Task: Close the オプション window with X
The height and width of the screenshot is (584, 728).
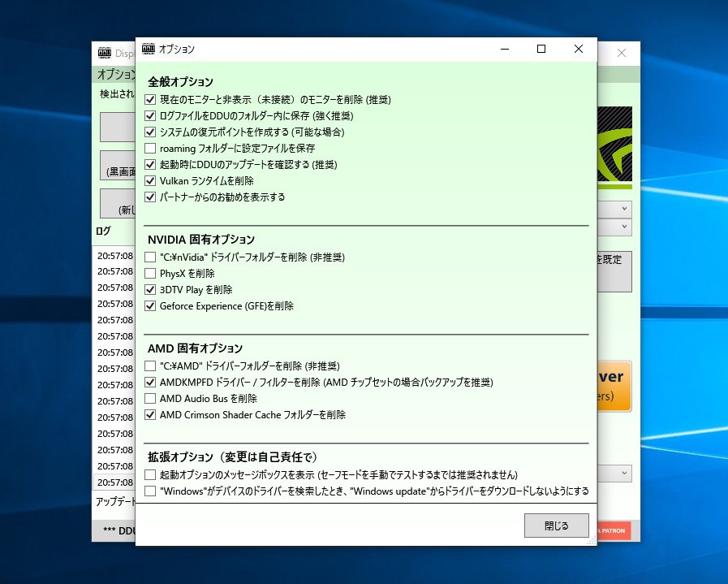Action: point(579,49)
